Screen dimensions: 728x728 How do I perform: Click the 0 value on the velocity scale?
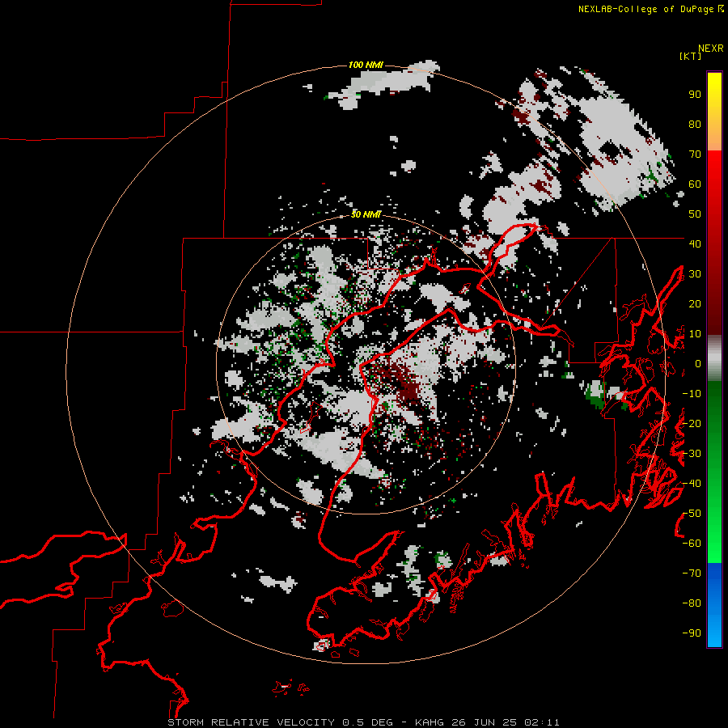tap(698, 363)
